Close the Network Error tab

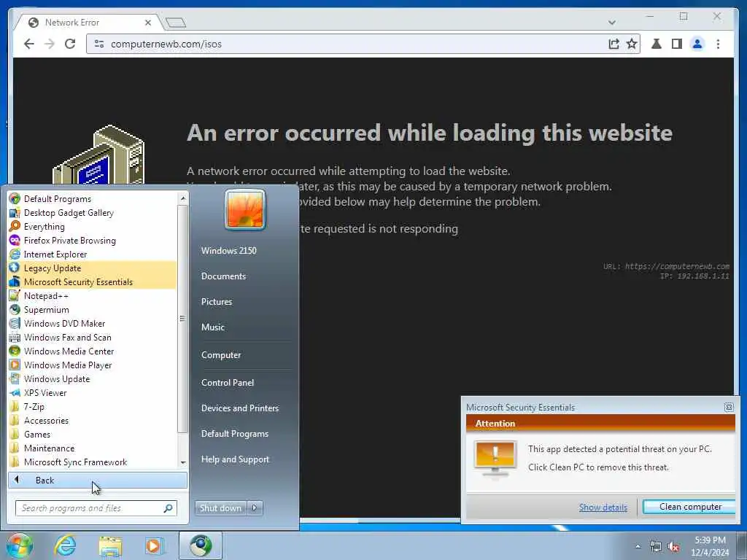[147, 23]
